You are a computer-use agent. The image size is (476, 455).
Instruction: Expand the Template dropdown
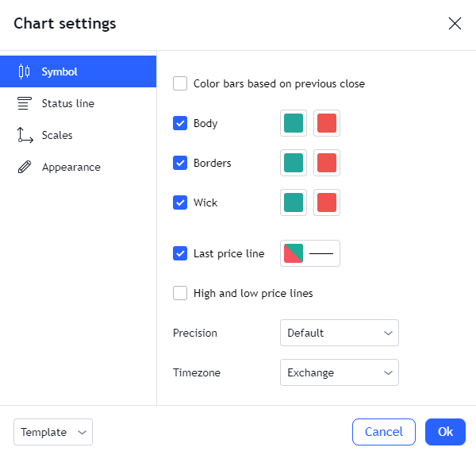pyautogui.click(x=53, y=432)
